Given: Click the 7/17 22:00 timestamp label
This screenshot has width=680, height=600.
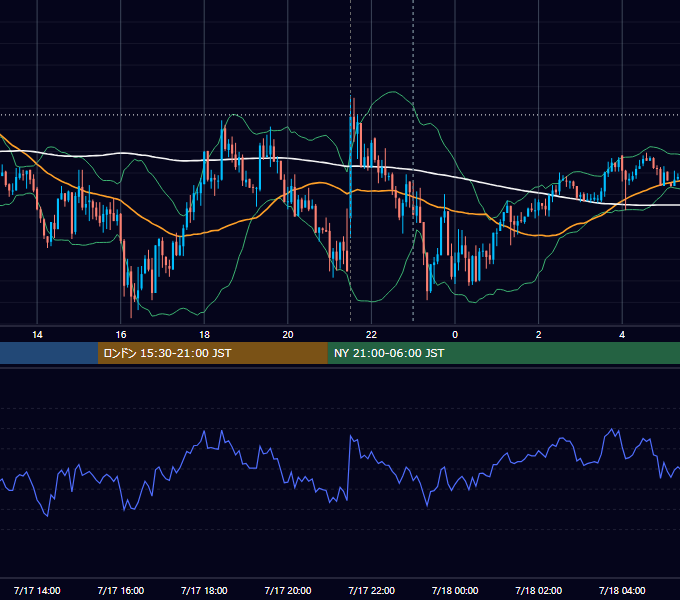Looking at the screenshot, I should click(x=372, y=590).
